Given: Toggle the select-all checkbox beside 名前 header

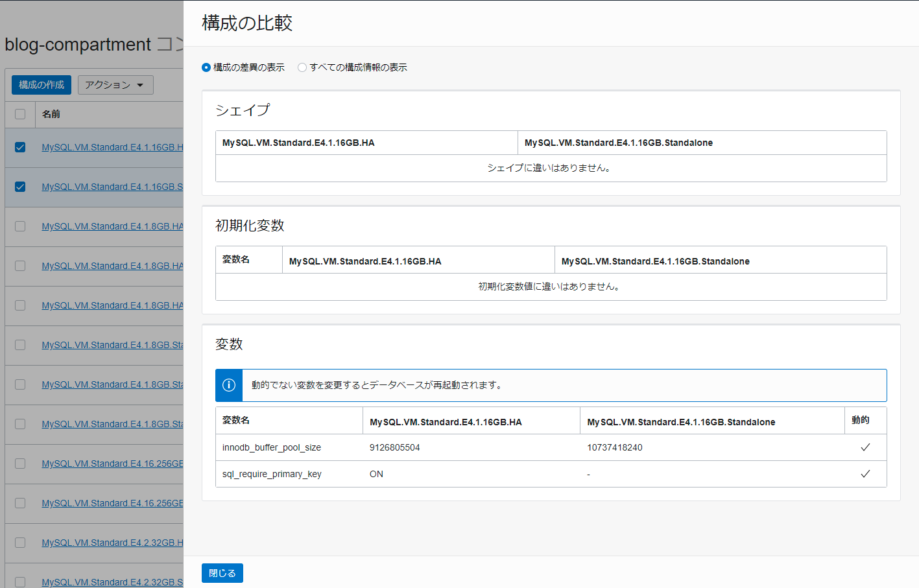Looking at the screenshot, I should coord(20,114).
